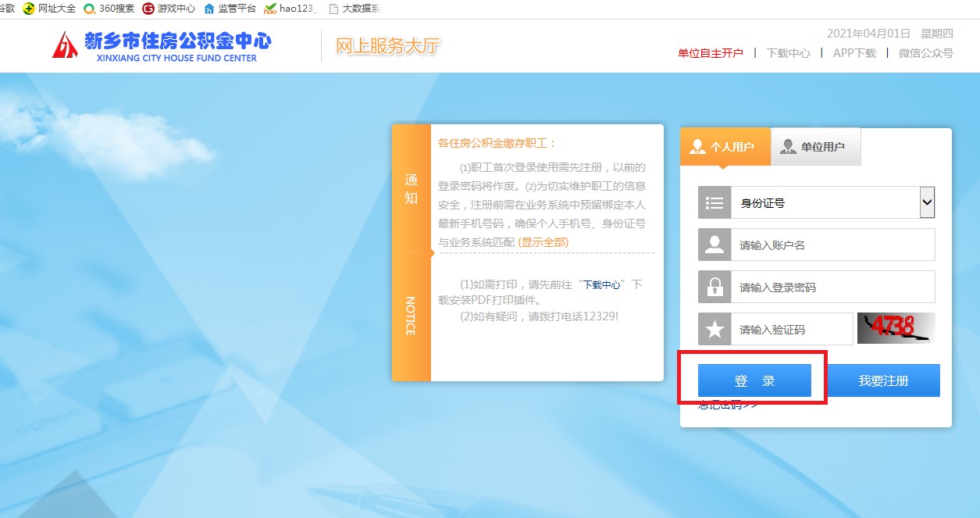Switch to the 单位用户 tab
Viewport: 980px width, 518px height.
[x=816, y=147]
